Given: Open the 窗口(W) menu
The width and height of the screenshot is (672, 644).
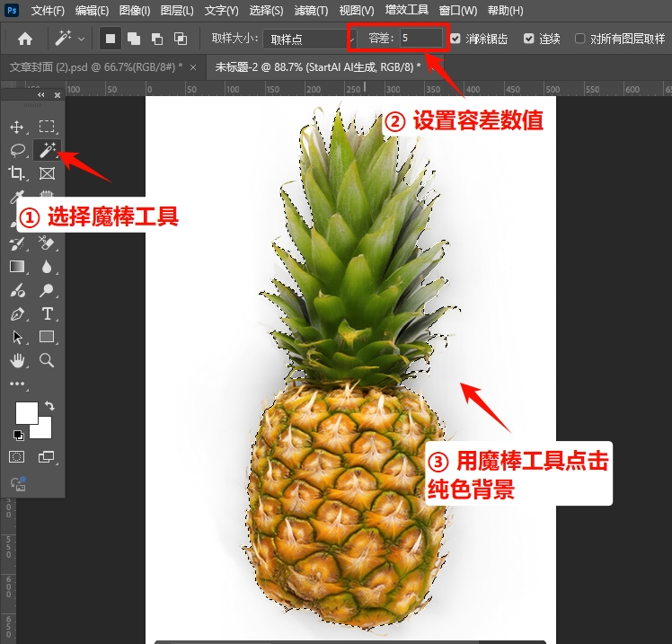Looking at the screenshot, I should 457,10.
